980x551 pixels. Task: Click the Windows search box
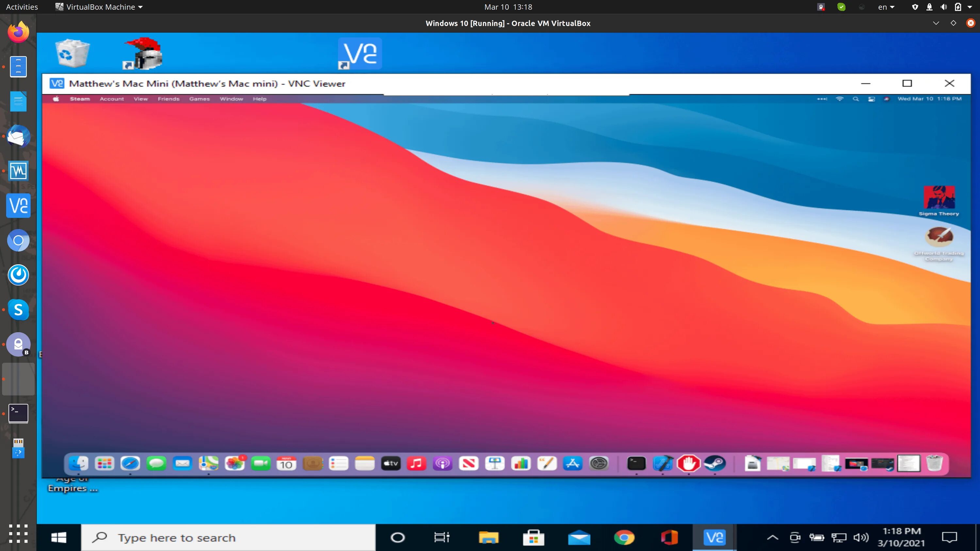pyautogui.click(x=228, y=537)
